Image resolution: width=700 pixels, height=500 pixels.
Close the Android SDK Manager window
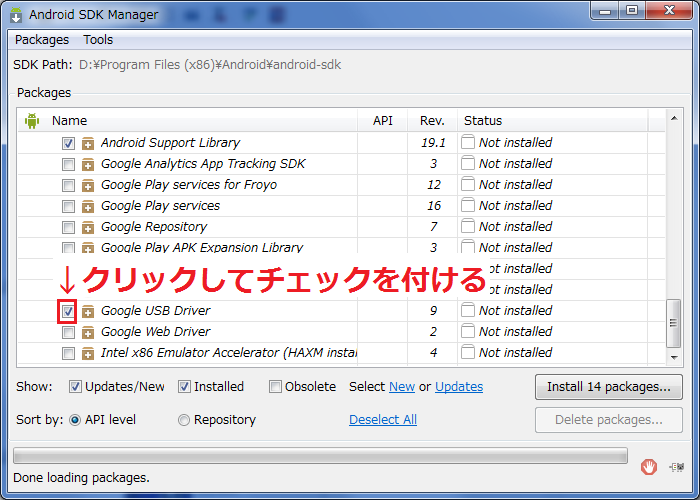pyautogui.click(x=668, y=11)
